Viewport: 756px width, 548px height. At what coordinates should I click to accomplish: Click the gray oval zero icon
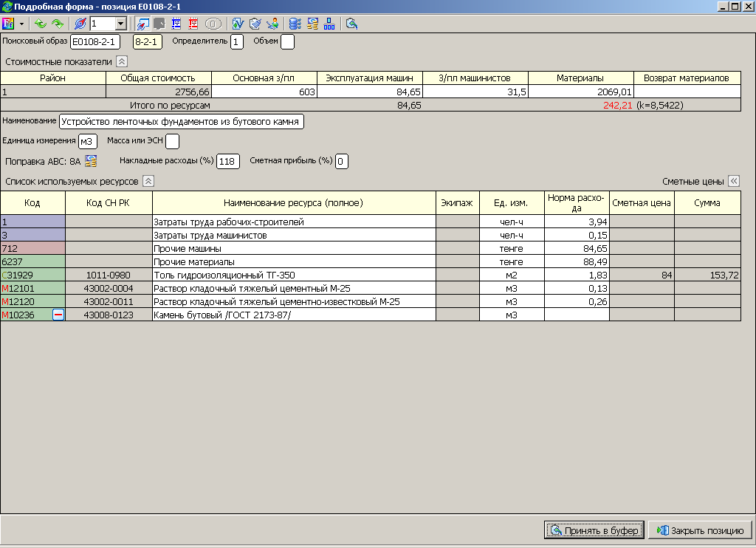click(213, 23)
